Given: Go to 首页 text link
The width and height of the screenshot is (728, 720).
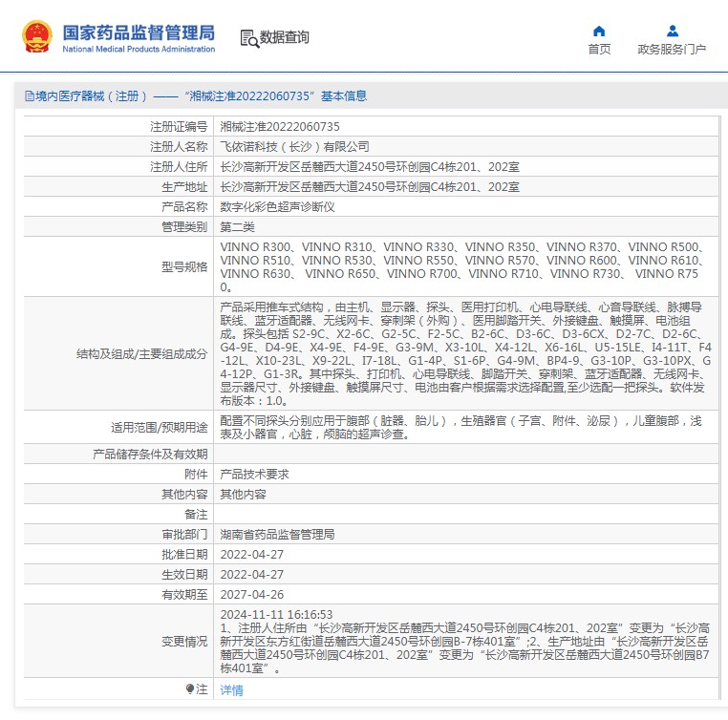Looking at the screenshot, I should [x=599, y=49].
